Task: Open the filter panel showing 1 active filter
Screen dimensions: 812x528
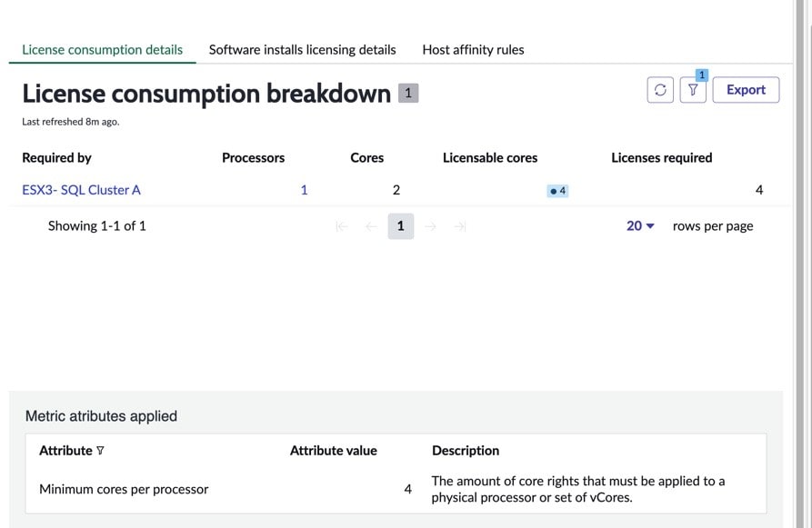Action: coord(692,89)
